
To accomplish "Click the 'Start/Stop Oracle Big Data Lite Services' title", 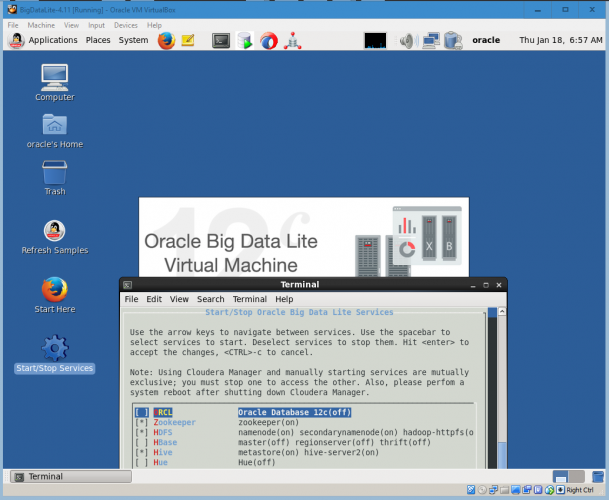I will pyautogui.click(x=299, y=312).
